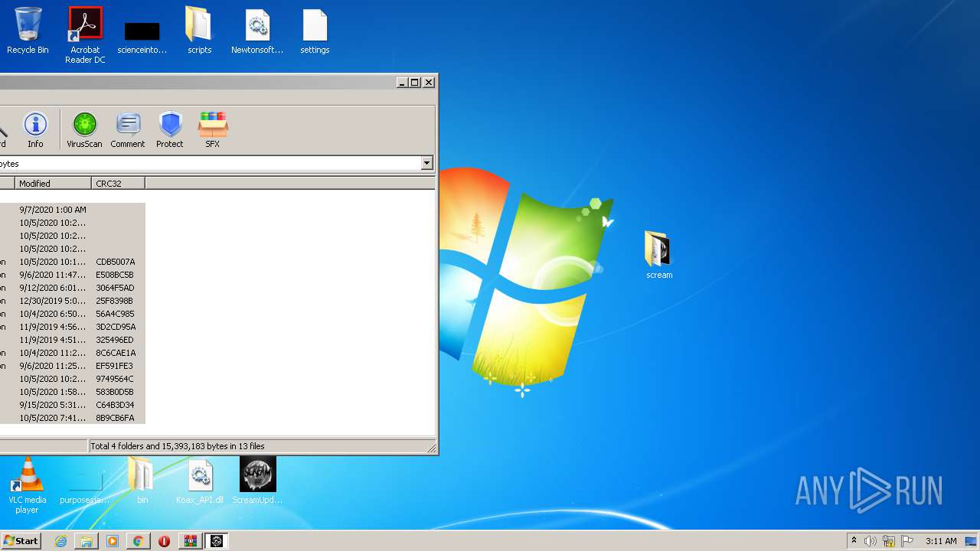The height and width of the screenshot is (551, 980).
Task: Click the network status tray icon
Action: 889,541
